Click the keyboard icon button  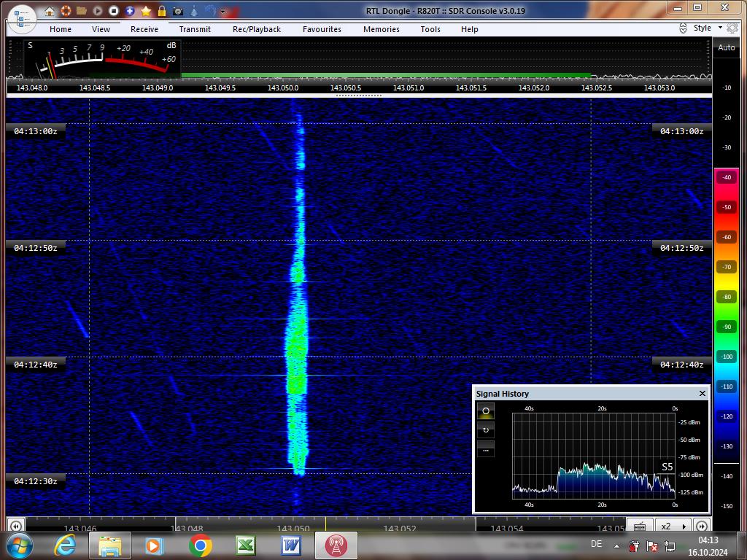click(640, 526)
